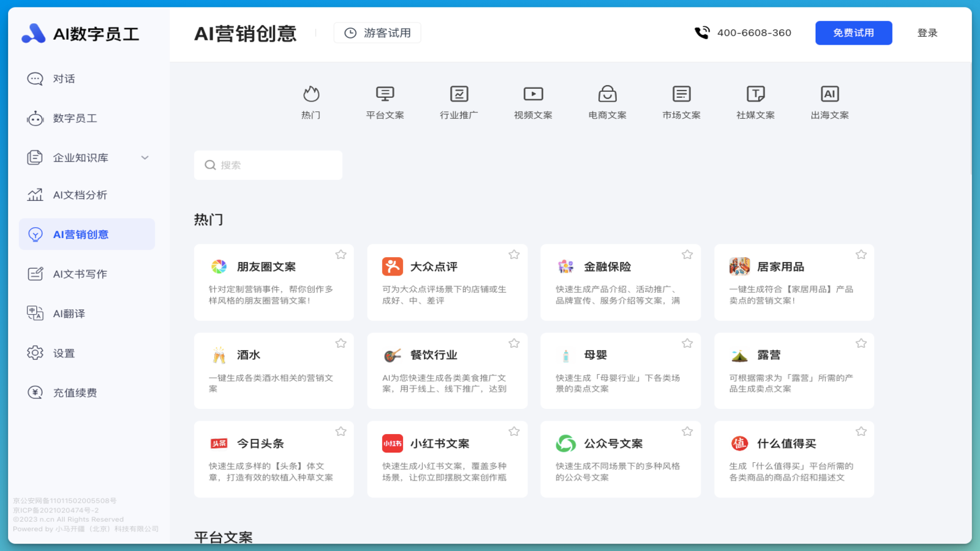The height and width of the screenshot is (551, 980).
Task: Click the 登录 link
Action: (x=927, y=32)
